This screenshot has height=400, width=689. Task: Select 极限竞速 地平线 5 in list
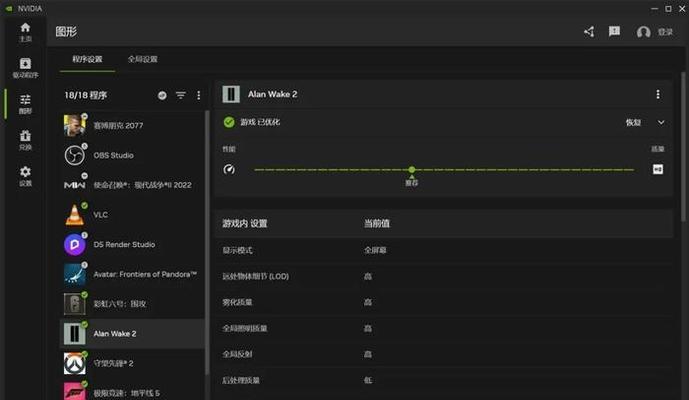[x=132, y=391]
